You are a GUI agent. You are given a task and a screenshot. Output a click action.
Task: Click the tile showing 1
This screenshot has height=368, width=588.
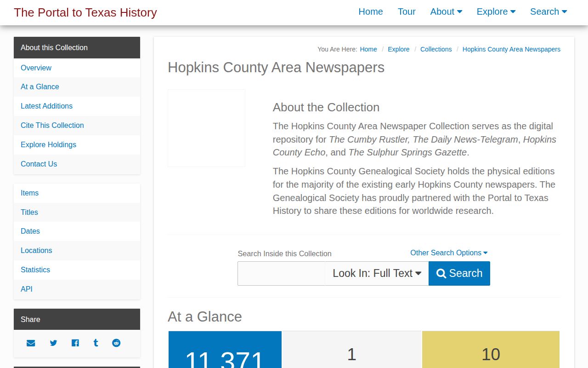[x=351, y=350]
